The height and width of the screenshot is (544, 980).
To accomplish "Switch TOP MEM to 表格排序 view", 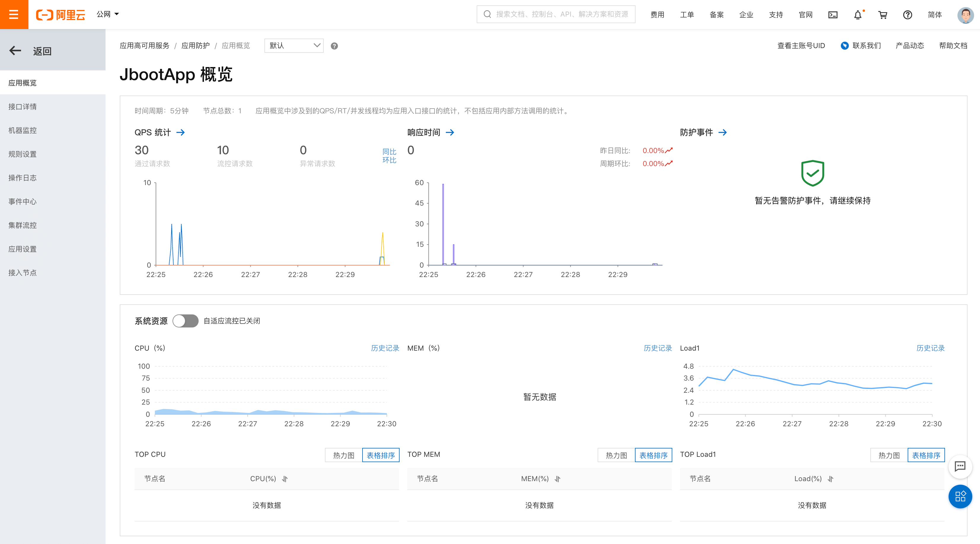I will 654,455.
